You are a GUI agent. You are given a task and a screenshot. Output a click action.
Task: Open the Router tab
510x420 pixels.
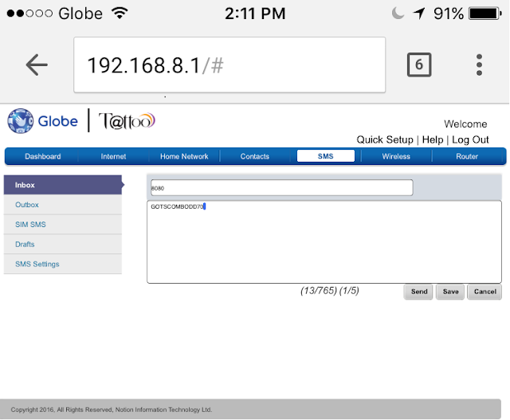(x=467, y=156)
